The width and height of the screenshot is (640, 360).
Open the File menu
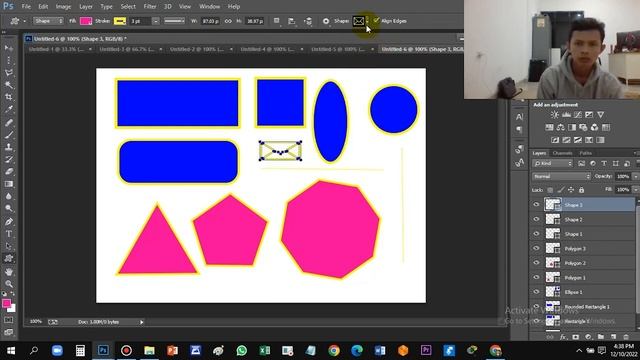pyautogui.click(x=26, y=7)
